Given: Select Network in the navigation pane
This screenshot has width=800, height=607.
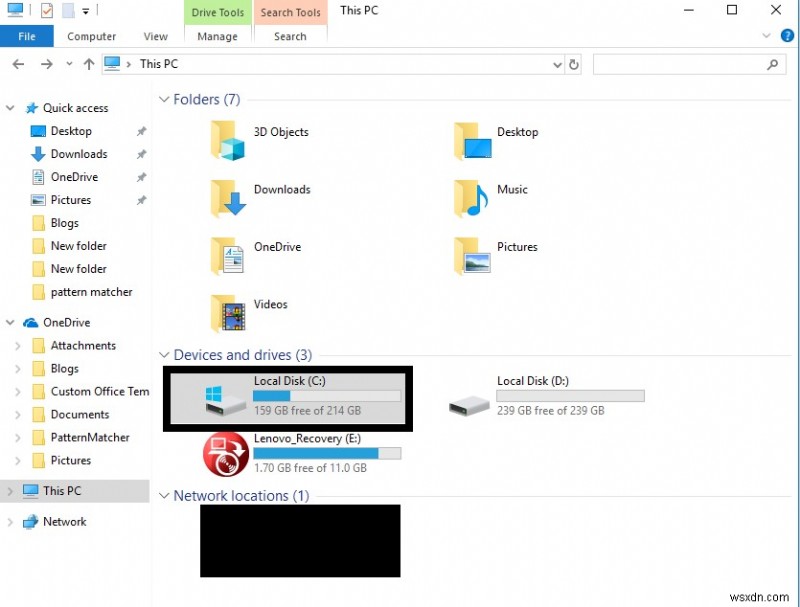Looking at the screenshot, I should (64, 521).
